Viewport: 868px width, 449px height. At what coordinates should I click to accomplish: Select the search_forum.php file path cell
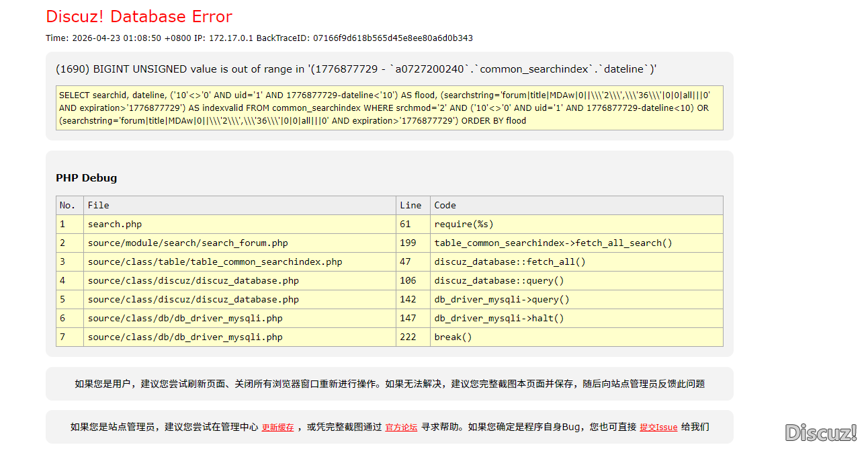tap(187, 243)
